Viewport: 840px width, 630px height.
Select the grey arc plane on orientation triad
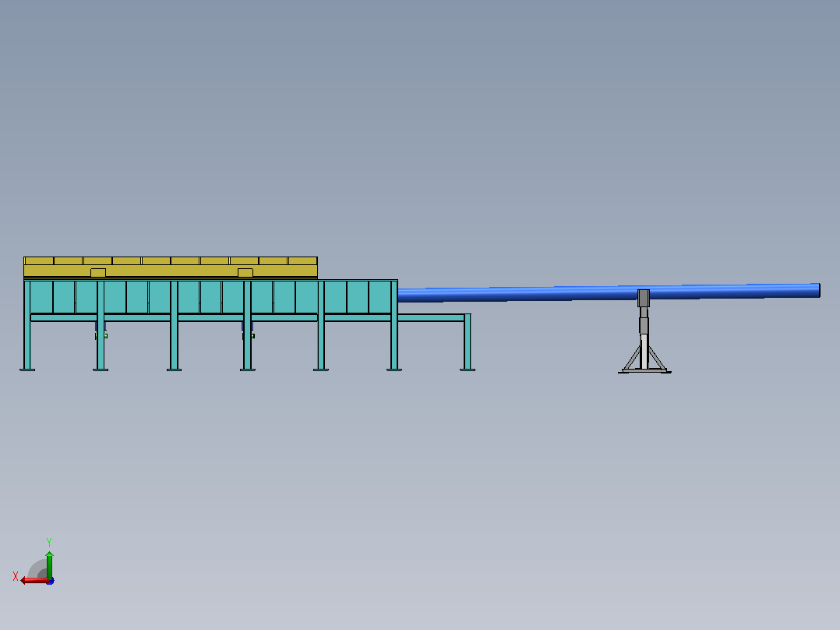[x=37, y=569]
